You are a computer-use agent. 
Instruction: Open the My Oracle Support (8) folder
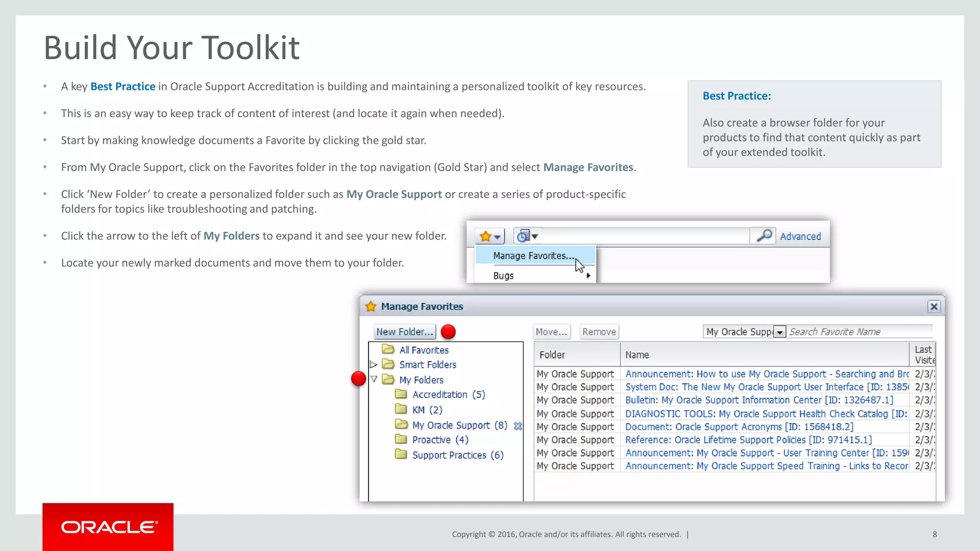click(460, 425)
